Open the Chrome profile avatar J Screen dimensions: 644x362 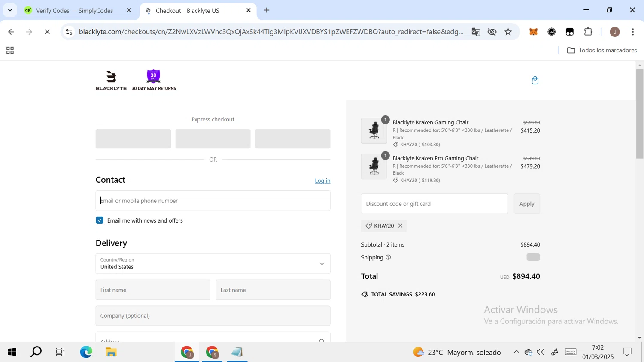[615, 32]
